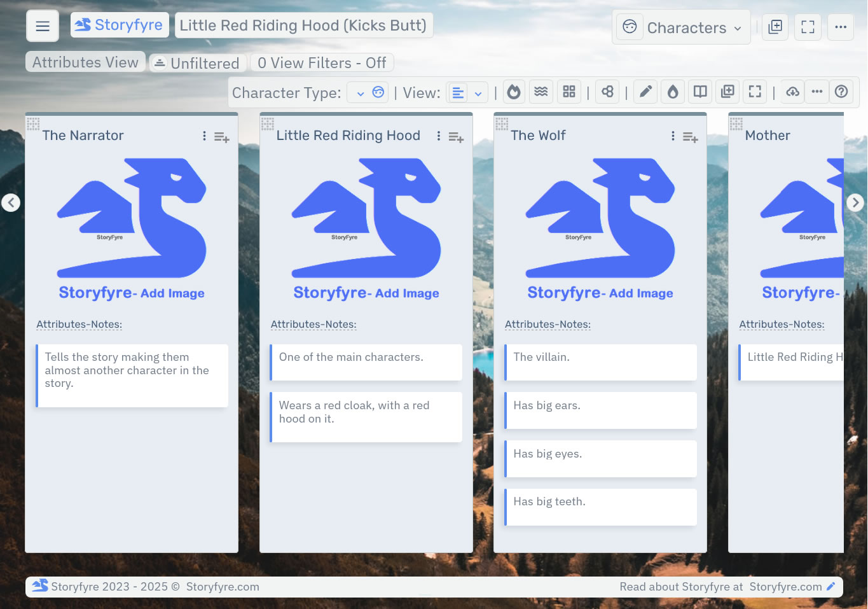Switch to grid view layout icon
The image size is (868, 609).
[x=568, y=91]
